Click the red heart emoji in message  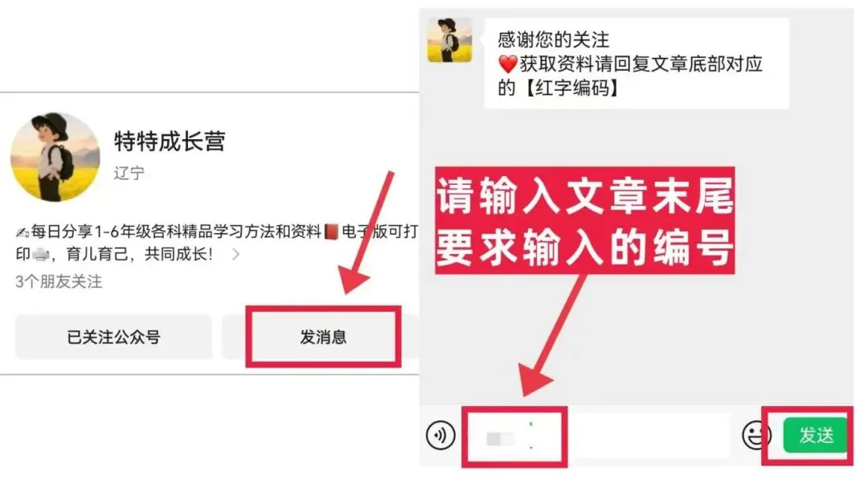(508, 64)
